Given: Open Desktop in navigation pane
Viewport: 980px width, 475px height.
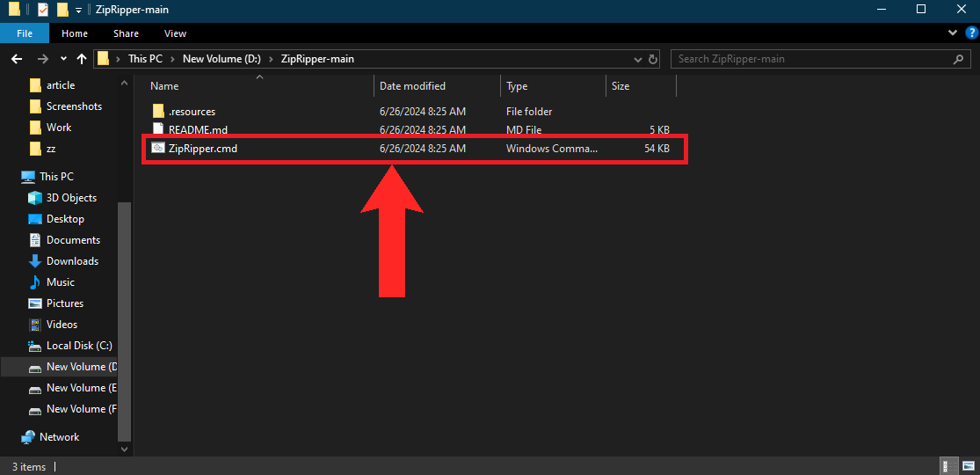Looking at the screenshot, I should [x=65, y=219].
